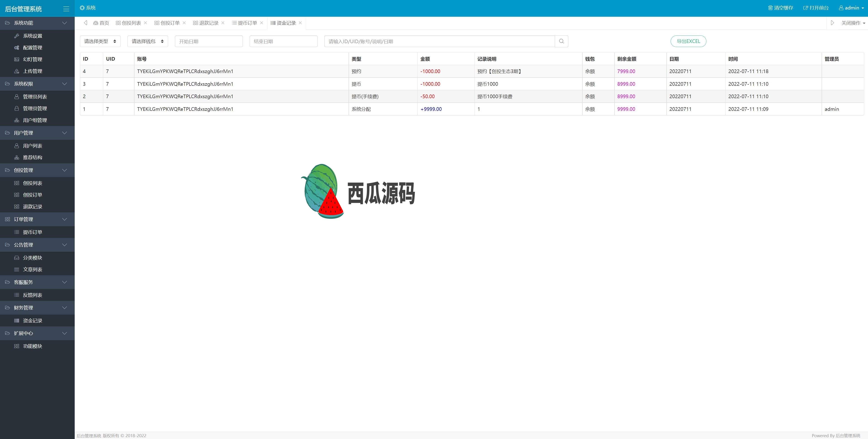The height and width of the screenshot is (439, 868).
Task: Click the picture icon beside 幻灯管理
Action: 17,59
